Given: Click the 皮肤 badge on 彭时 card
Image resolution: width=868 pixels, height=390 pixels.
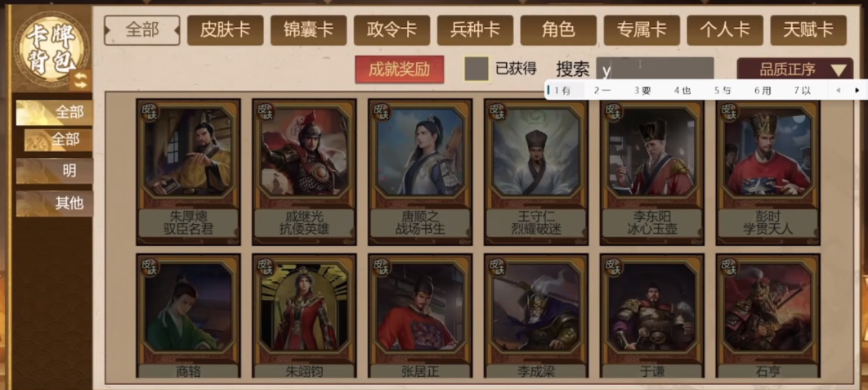Looking at the screenshot, I should tap(730, 112).
